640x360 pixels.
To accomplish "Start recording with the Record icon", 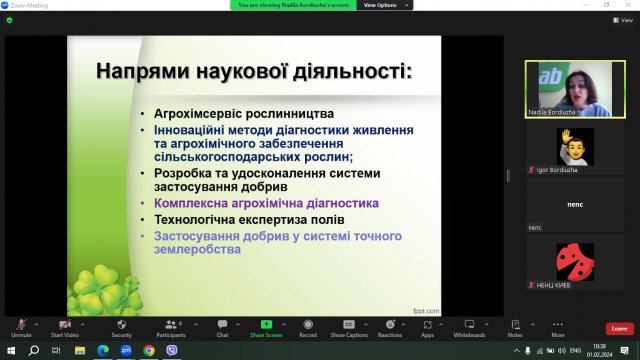I will pos(308,329).
